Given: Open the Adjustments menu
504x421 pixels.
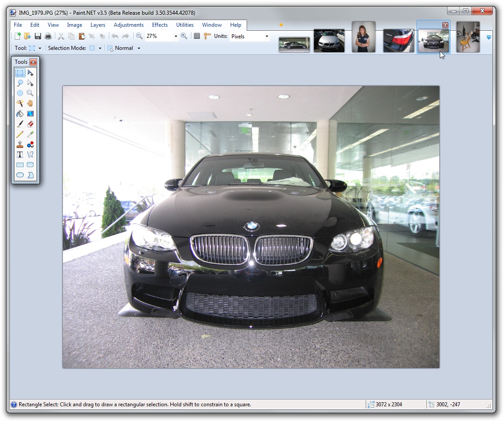Looking at the screenshot, I should click(x=128, y=25).
